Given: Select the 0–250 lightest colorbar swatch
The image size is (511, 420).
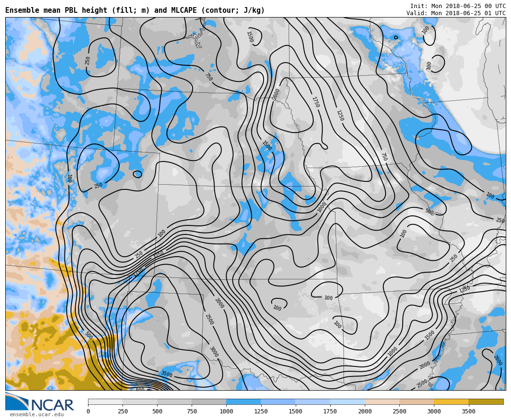Looking at the screenshot, I should 105,402.
